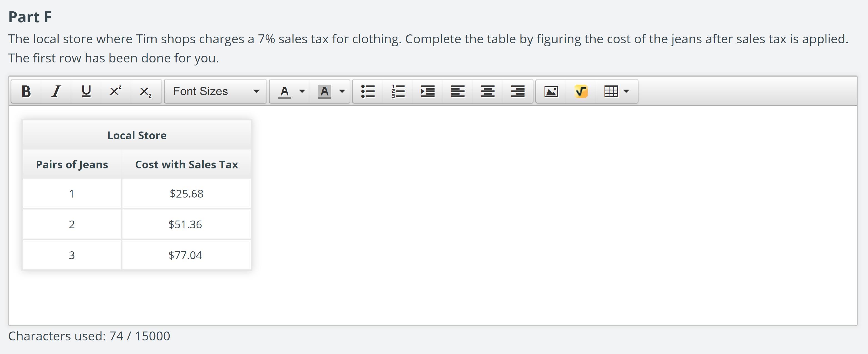The height and width of the screenshot is (354, 868).
Task: Insert a numbered list
Action: point(398,91)
